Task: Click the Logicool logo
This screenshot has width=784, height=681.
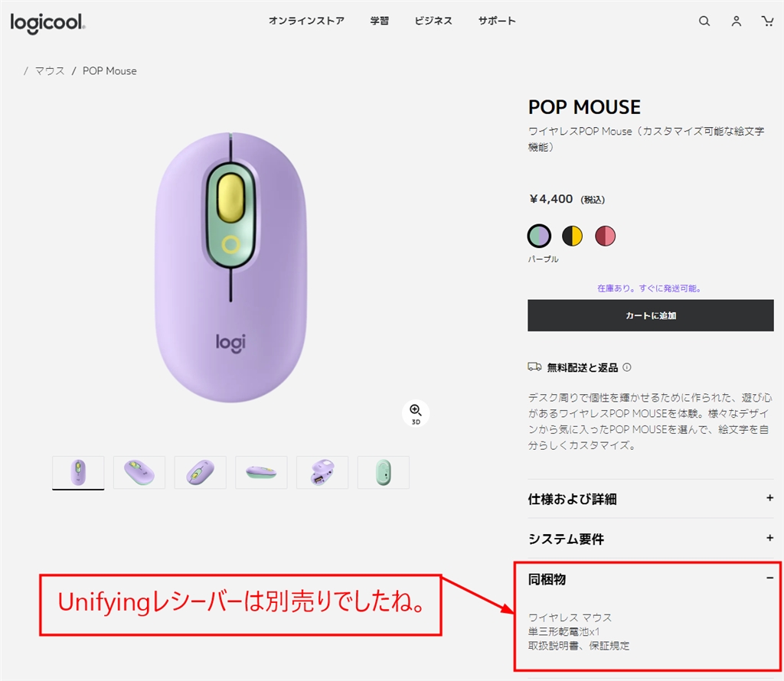Action: pos(47,23)
